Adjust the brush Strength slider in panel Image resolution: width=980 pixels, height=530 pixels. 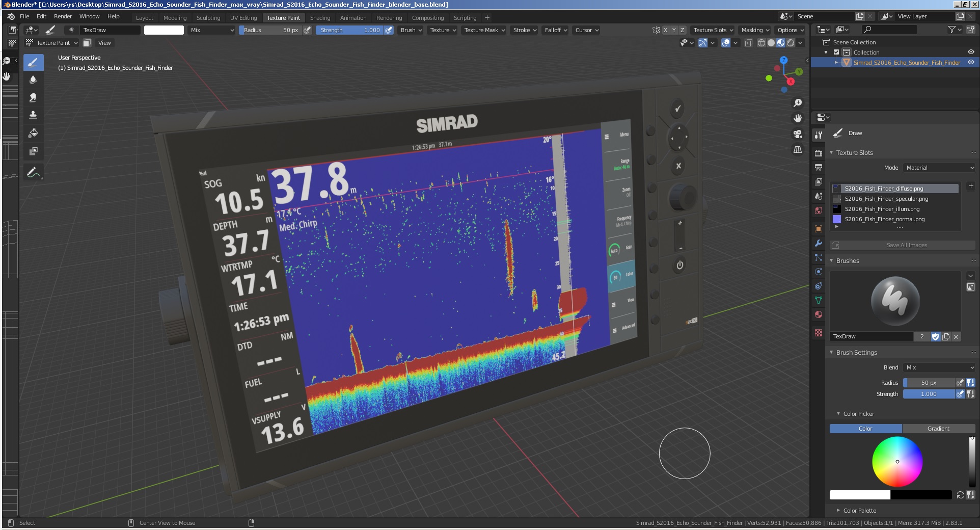point(929,394)
